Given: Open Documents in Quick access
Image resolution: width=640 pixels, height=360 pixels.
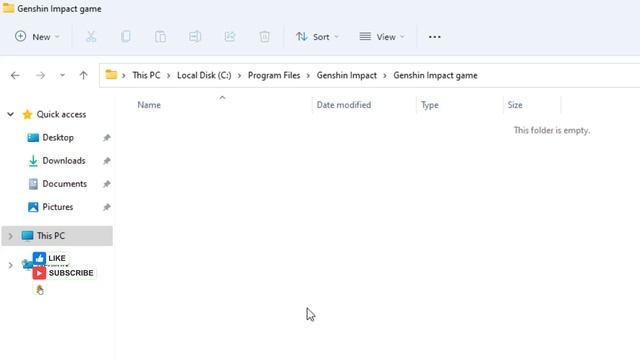Looking at the screenshot, I should (x=64, y=184).
